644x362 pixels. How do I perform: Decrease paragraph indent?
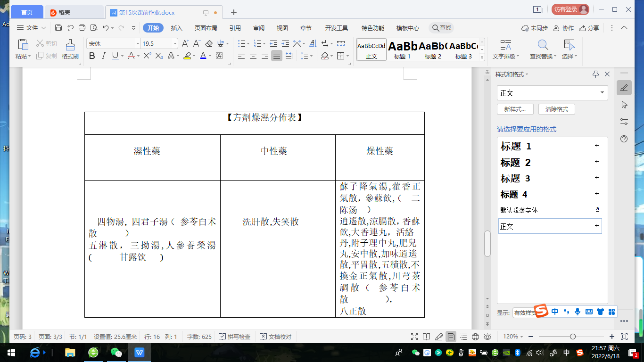pos(273,43)
